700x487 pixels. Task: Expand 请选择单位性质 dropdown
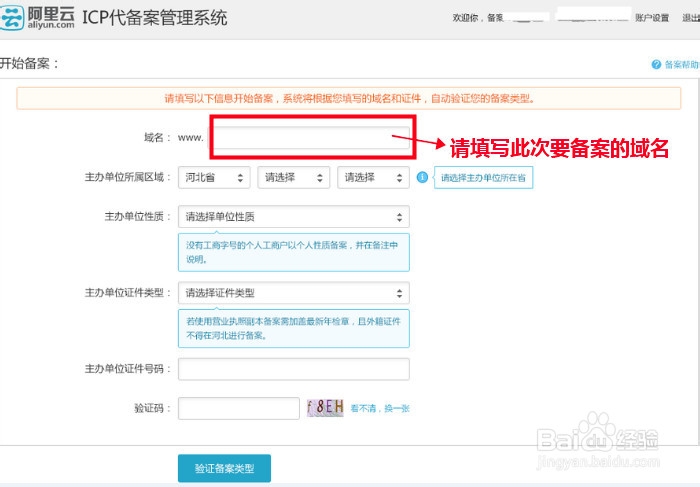[x=294, y=217]
